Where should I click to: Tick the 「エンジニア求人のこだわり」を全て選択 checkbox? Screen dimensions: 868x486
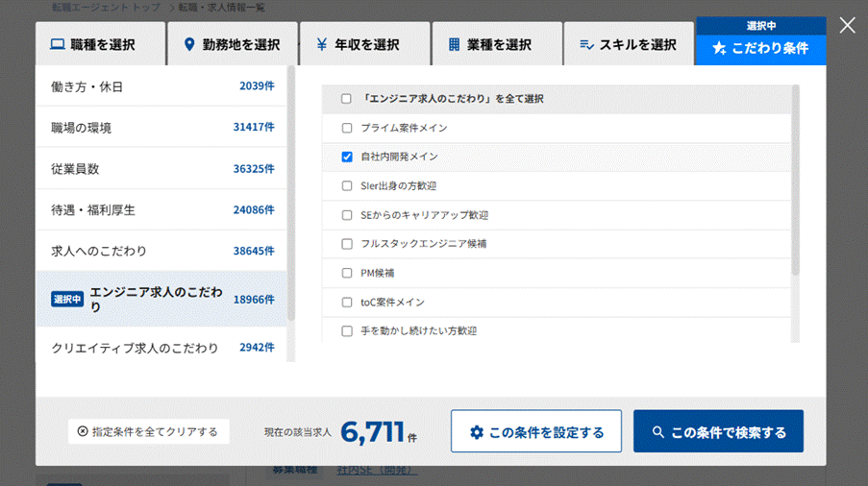346,99
